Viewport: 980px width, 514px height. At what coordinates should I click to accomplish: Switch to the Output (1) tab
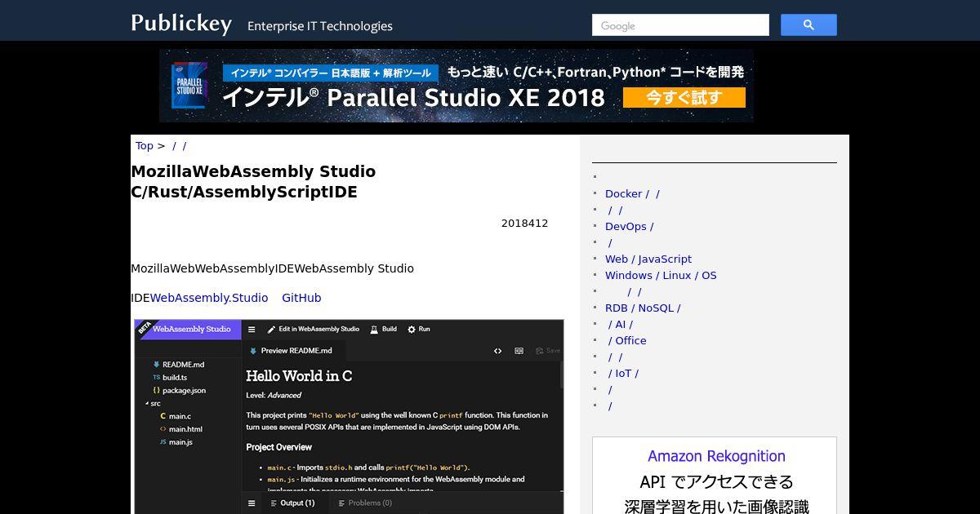(x=292, y=503)
